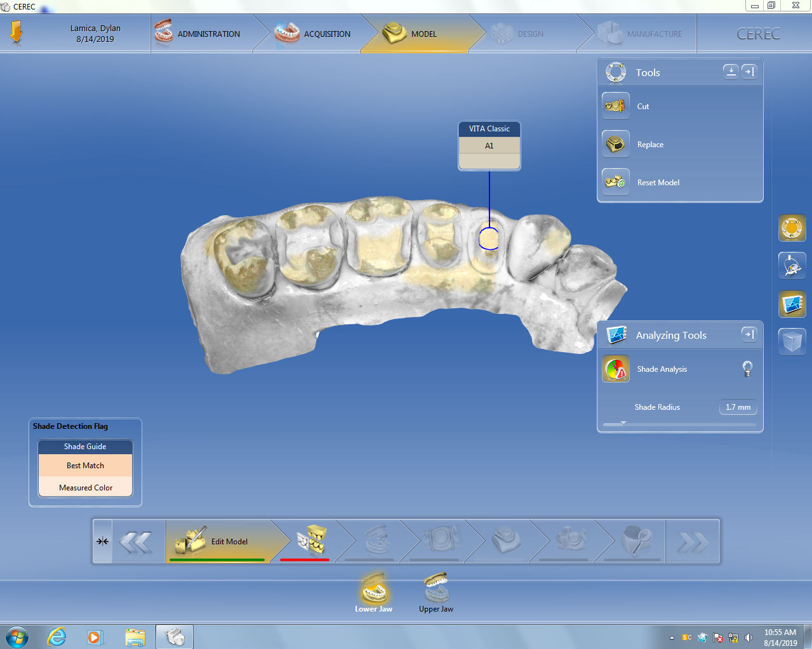Click the volume speaker tray icon
The height and width of the screenshot is (649, 812).
[749, 638]
